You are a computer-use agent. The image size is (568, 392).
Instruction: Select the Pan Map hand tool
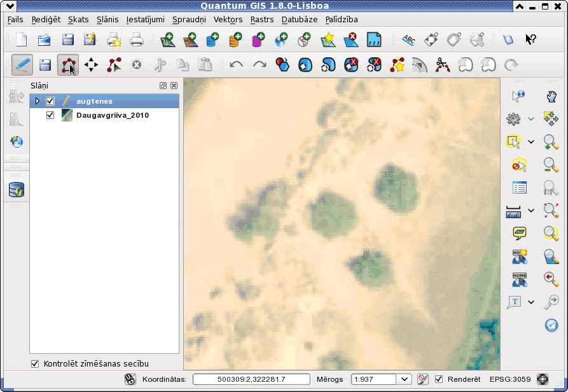(551, 96)
